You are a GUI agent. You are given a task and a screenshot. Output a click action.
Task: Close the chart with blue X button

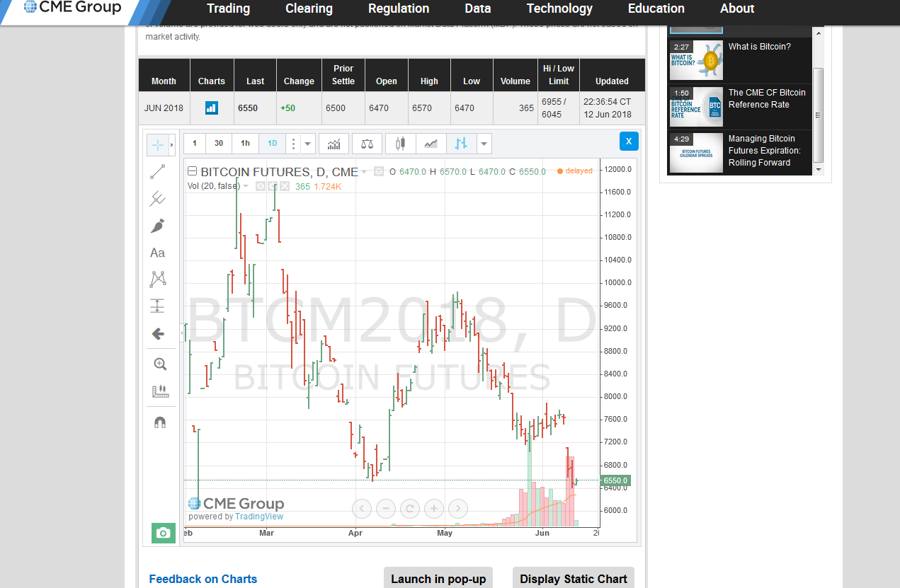tap(629, 141)
